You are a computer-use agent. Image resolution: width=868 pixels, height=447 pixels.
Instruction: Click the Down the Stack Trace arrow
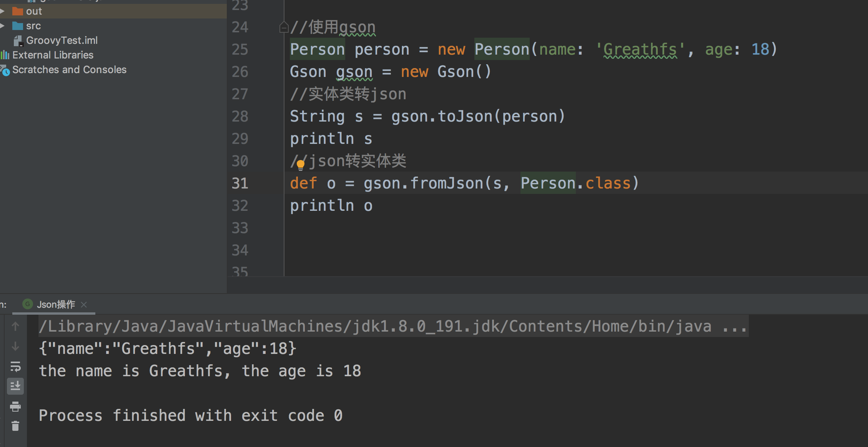click(15, 347)
